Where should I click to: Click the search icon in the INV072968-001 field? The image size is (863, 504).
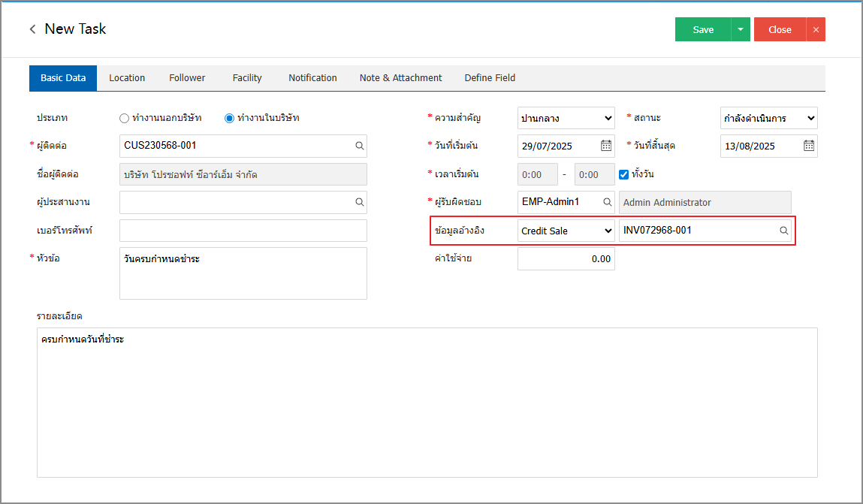point(783,231)
